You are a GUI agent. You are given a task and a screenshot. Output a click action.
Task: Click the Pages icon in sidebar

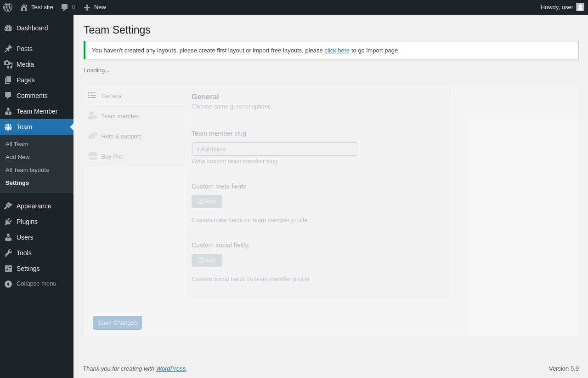pos(8,80)
